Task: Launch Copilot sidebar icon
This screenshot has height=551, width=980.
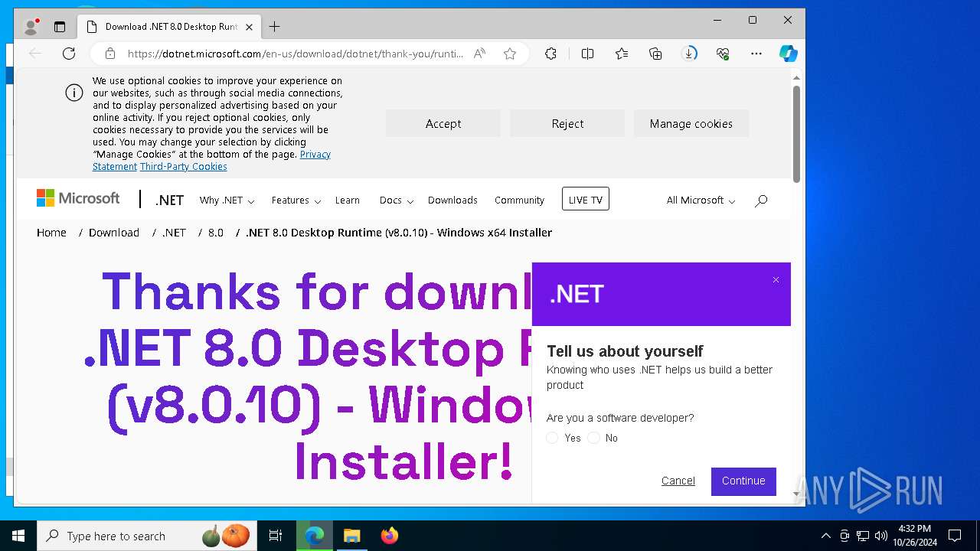Action: click(x=789, y=54)
